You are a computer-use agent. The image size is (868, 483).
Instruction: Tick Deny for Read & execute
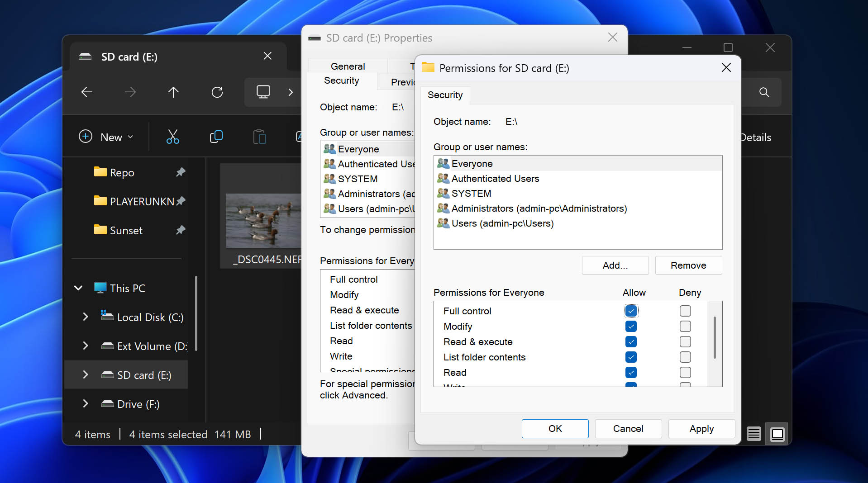click(x=685, y=342)
